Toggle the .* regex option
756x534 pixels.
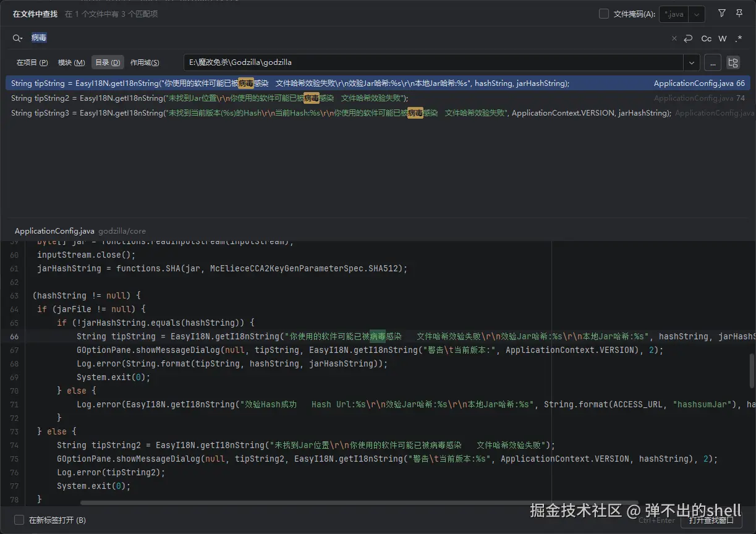[x=738, y=38]
